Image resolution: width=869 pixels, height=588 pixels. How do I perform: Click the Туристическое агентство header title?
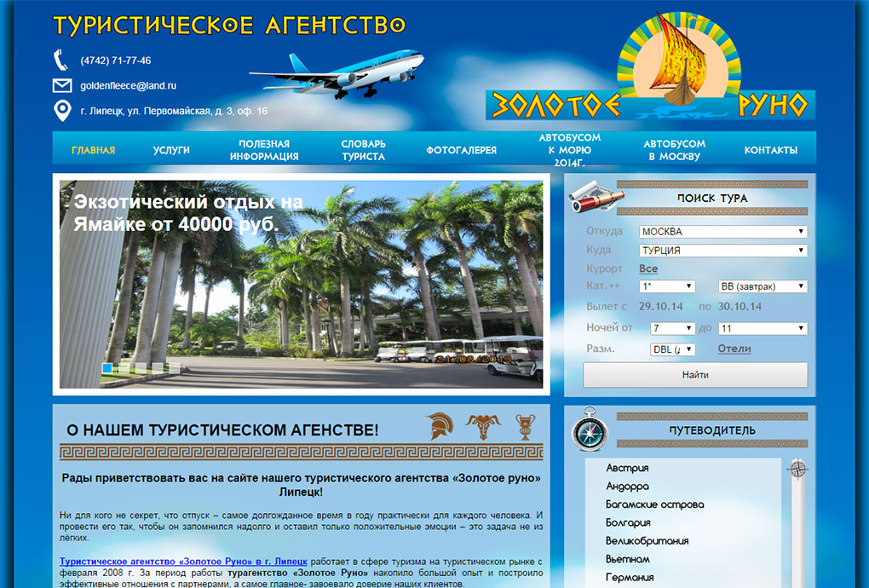pos(229,26)
